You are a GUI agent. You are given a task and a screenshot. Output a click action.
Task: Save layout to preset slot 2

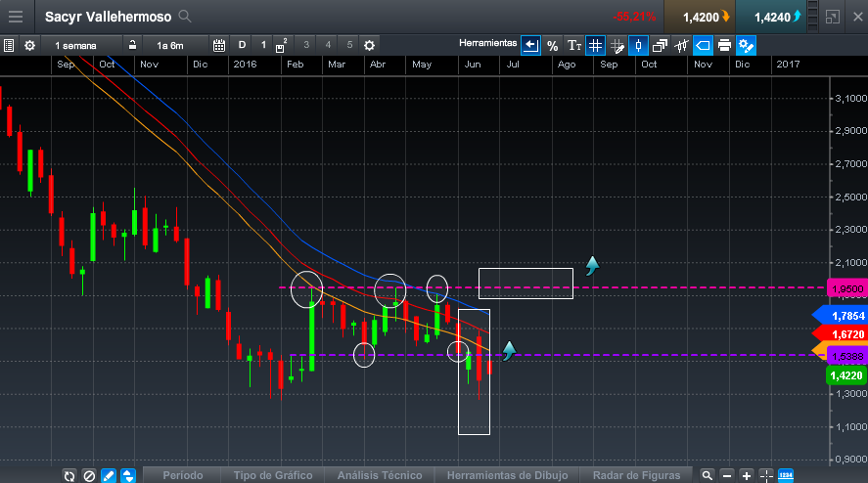281,45
